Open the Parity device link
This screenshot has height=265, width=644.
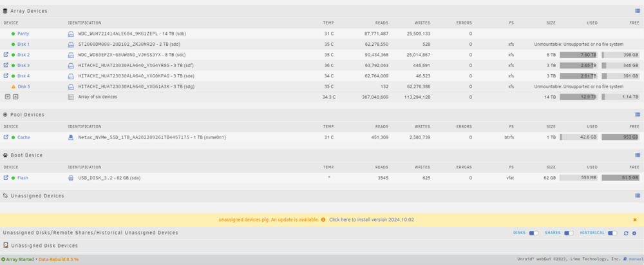point(23,34)
